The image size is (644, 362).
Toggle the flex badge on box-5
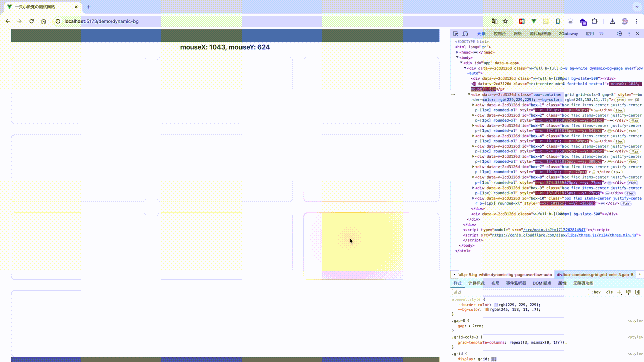coord(634,151)
